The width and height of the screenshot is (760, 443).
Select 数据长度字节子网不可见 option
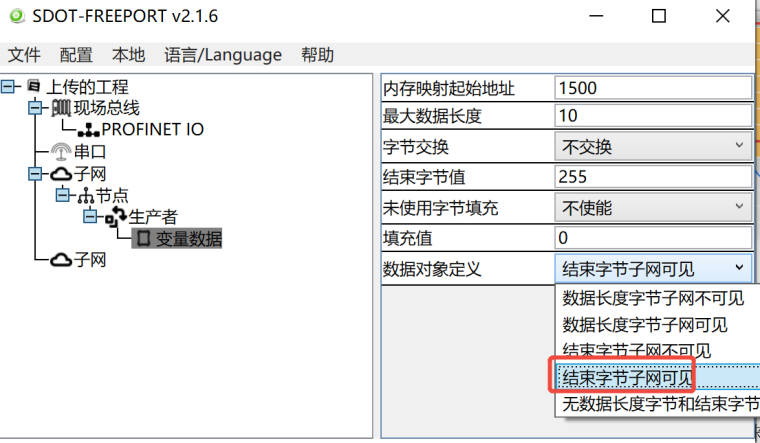pyautogui.click(x=653, y=298)
